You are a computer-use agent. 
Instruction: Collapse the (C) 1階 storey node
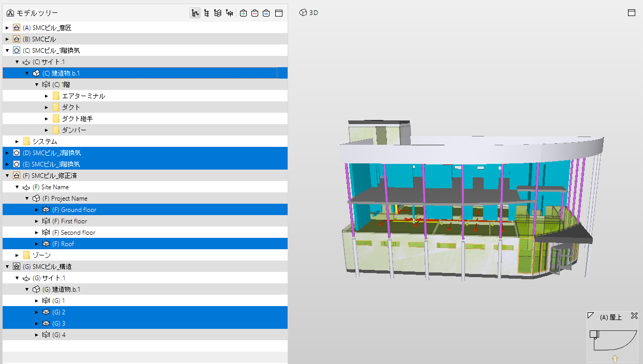tap(37, 84)
